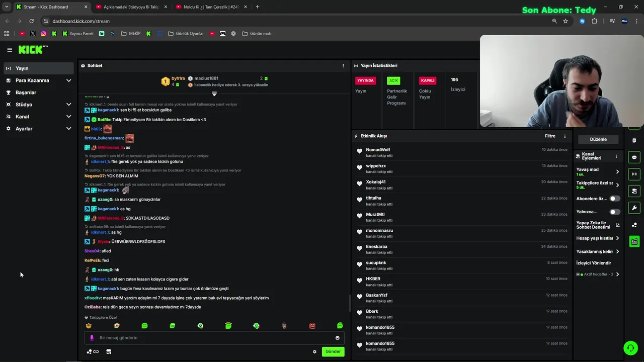This screenshot has height=362, width=644.
Task: Open chat settings gear icon
Action: (x=314, y=351)
